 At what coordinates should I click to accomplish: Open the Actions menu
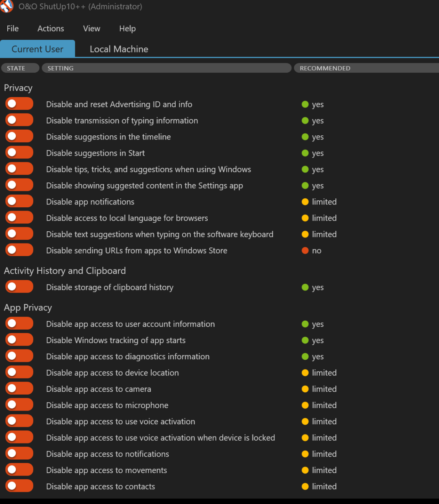(x=51, y=28)
